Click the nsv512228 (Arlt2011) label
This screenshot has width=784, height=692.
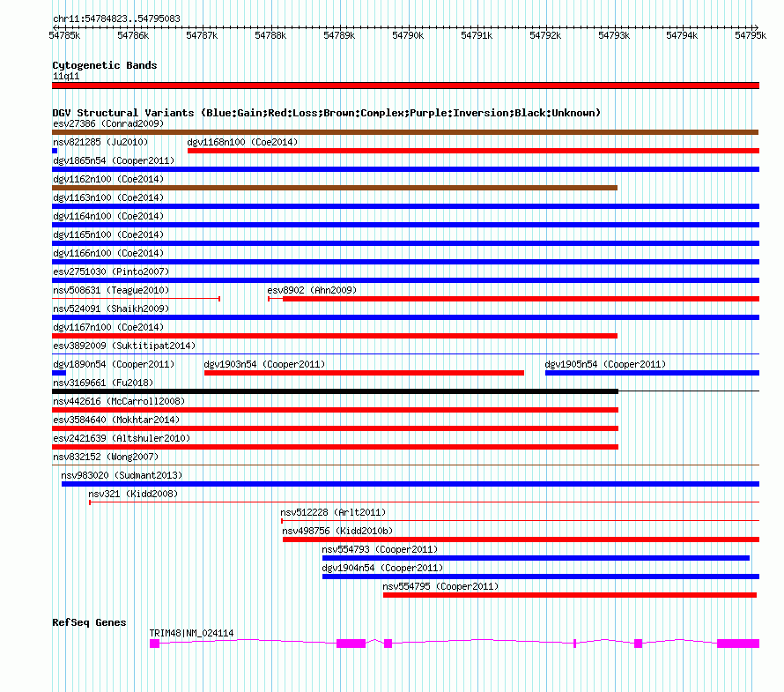pyautogui.click(x=333, y=512)
